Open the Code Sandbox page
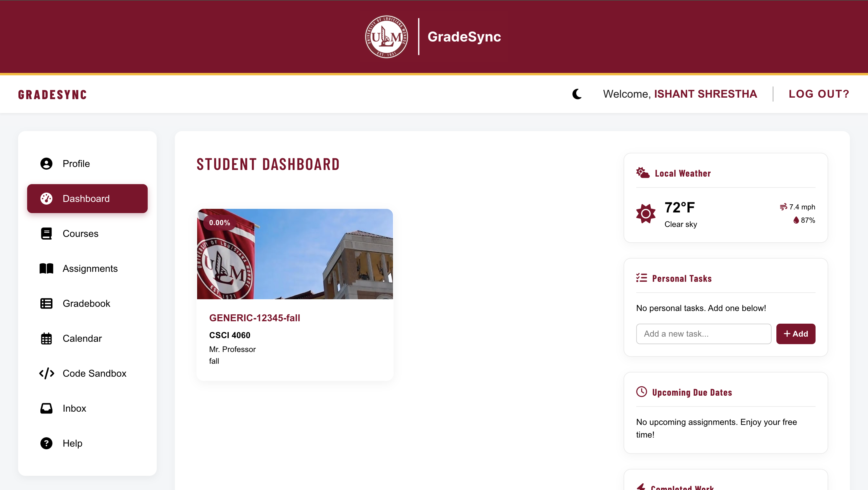This screenshot has height=490, width=868. 87,373
